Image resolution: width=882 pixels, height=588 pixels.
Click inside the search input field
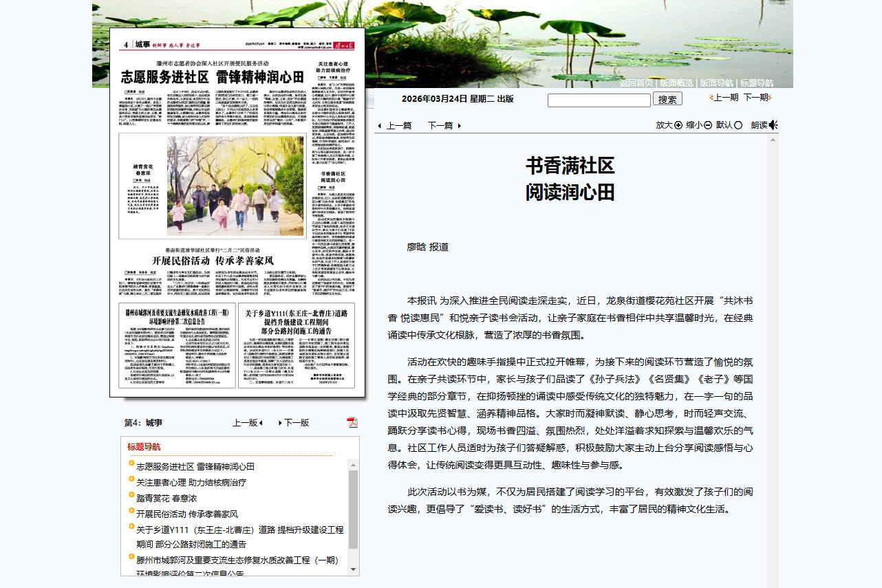[597, 99]
